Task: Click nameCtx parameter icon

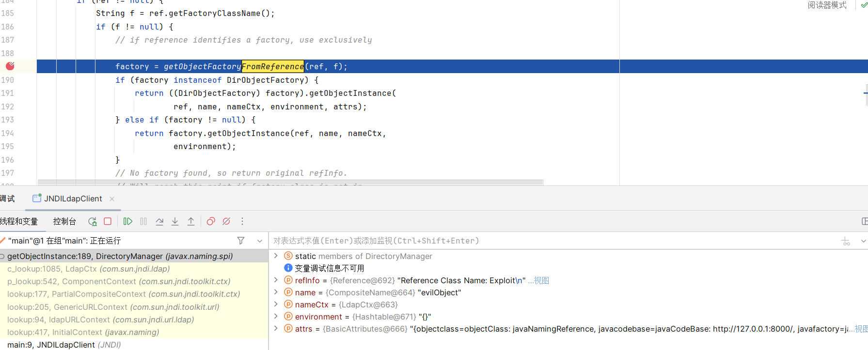Action: 288,304
